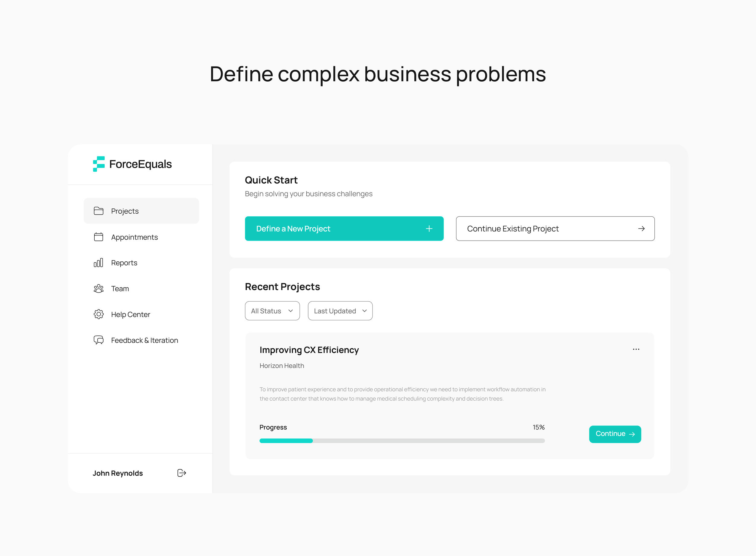Open the Last Updated sort dropdown
756x556 pixels.
tap(340, 311)
